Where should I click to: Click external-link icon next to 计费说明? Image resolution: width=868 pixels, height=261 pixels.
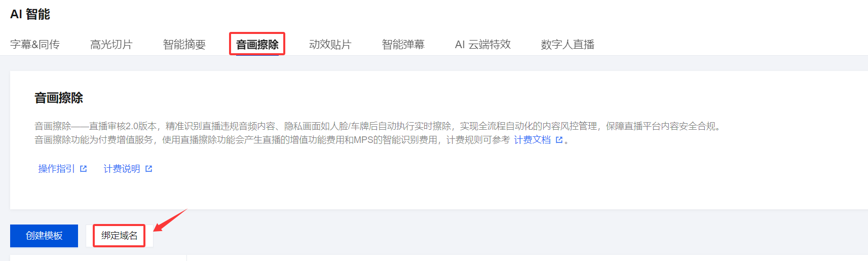(x=149, y=169)
